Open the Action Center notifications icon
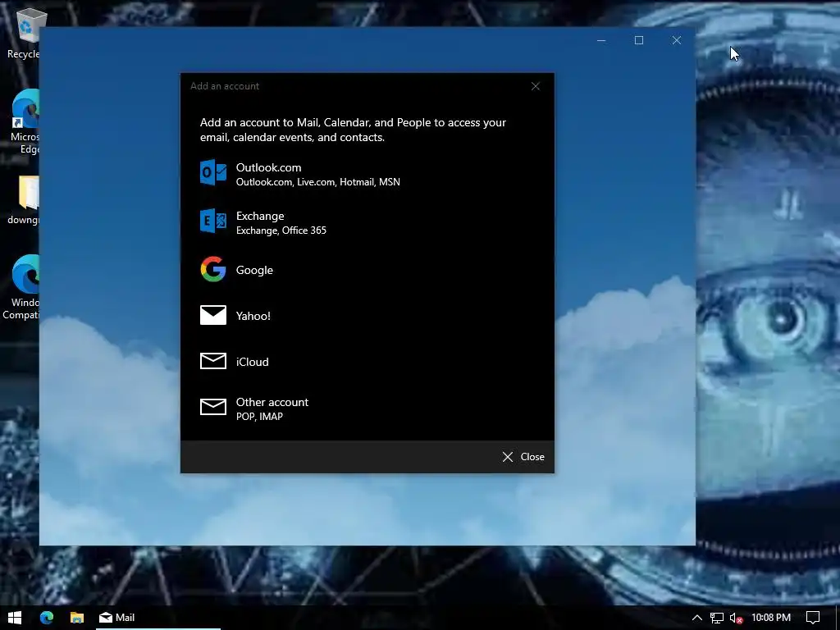 (813, 618)
